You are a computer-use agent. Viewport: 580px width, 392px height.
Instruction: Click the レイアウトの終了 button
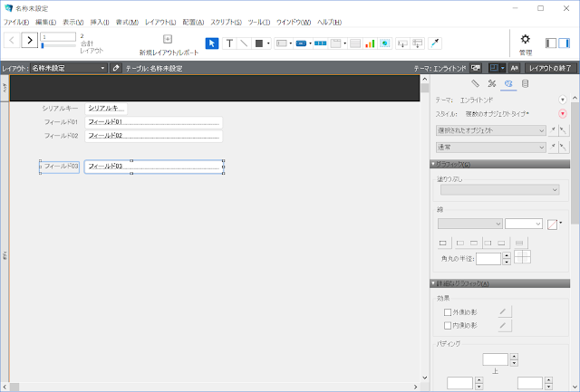550,68
